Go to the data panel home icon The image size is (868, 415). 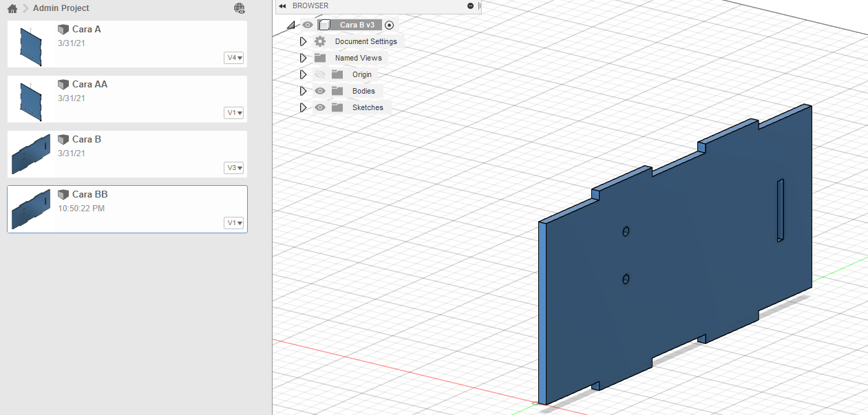coord(12,8)
